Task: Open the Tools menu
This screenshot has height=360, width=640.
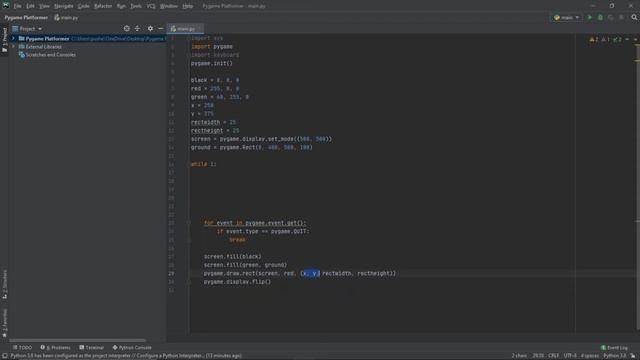Action: coord(136,6)
